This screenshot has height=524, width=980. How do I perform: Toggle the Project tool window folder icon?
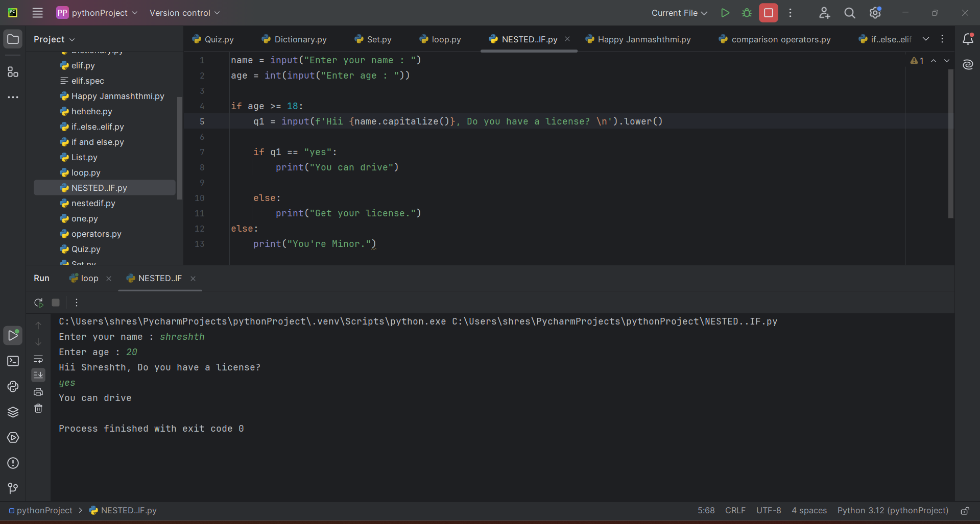click(13, 39)
